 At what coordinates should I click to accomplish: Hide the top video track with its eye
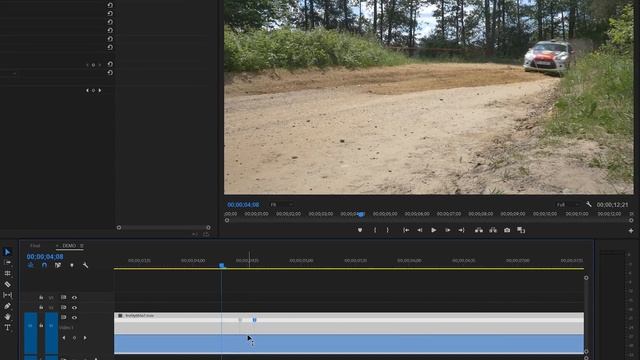click(74, 298)
